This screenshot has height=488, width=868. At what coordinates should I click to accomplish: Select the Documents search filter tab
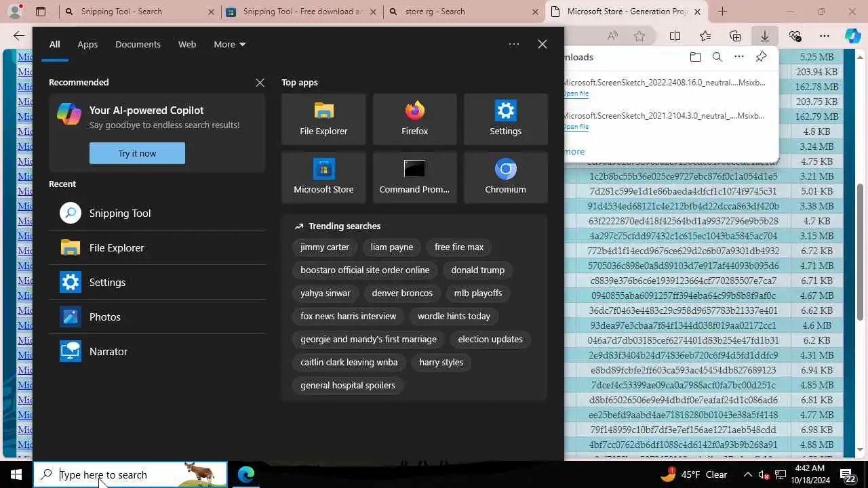click(138, 44)
